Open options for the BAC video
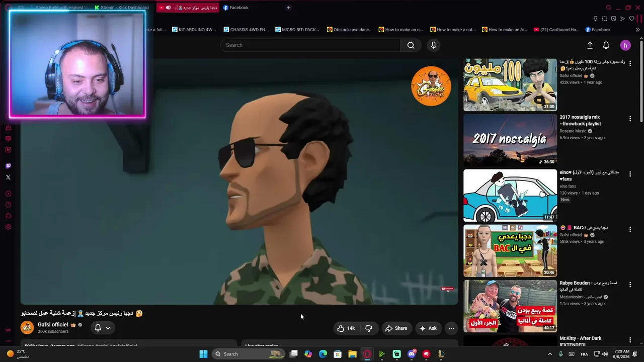644x362 pixels. 630,229
